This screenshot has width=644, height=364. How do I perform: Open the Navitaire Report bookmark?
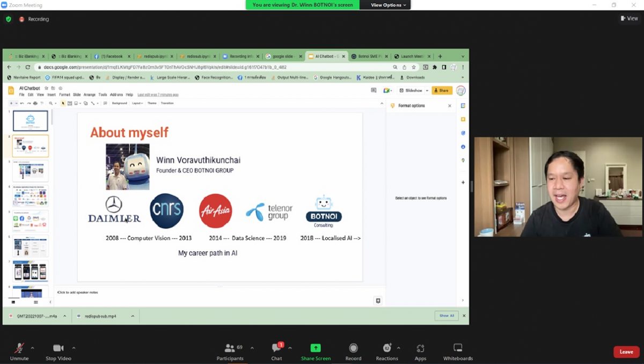[24, 77]
